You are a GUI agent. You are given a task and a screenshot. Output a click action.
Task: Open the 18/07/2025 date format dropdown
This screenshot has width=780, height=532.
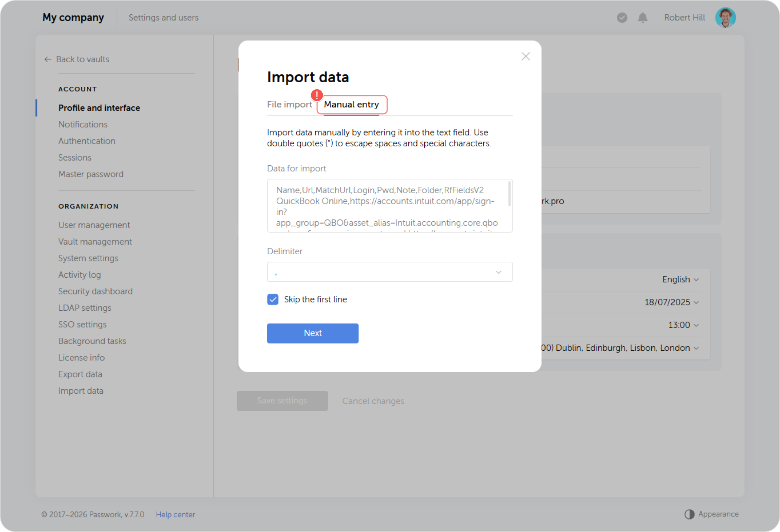(x=671, y=302)
